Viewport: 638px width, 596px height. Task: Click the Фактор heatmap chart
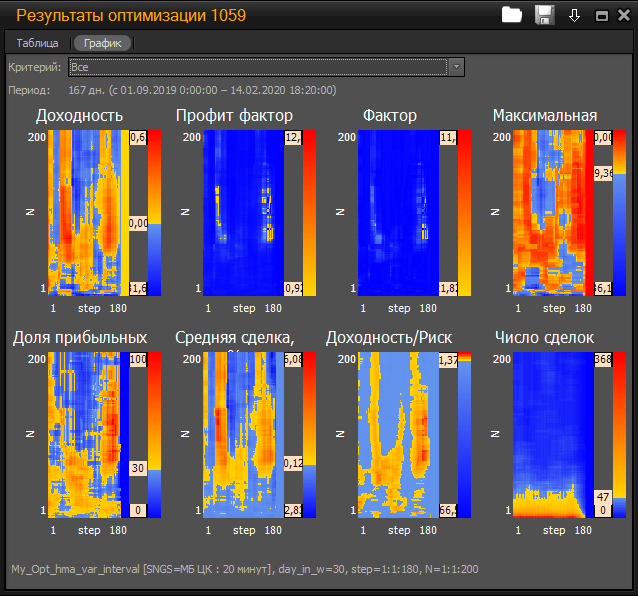point(397,212)
